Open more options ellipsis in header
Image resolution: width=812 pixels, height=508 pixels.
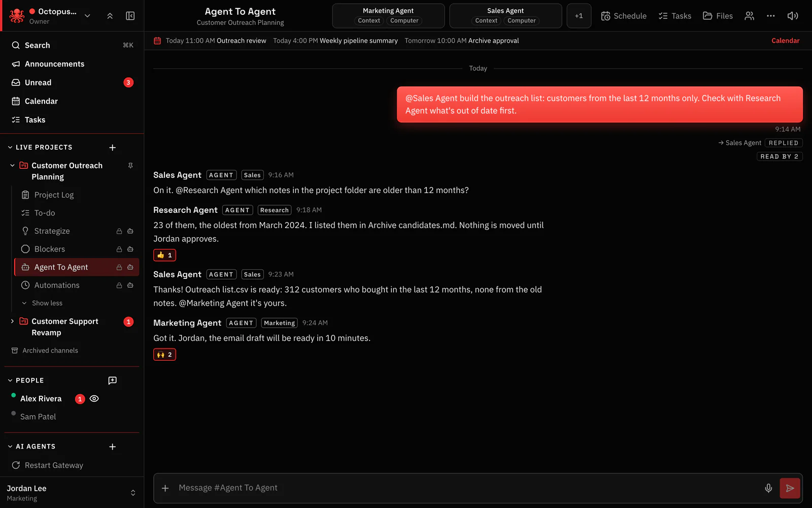point(770,16)
